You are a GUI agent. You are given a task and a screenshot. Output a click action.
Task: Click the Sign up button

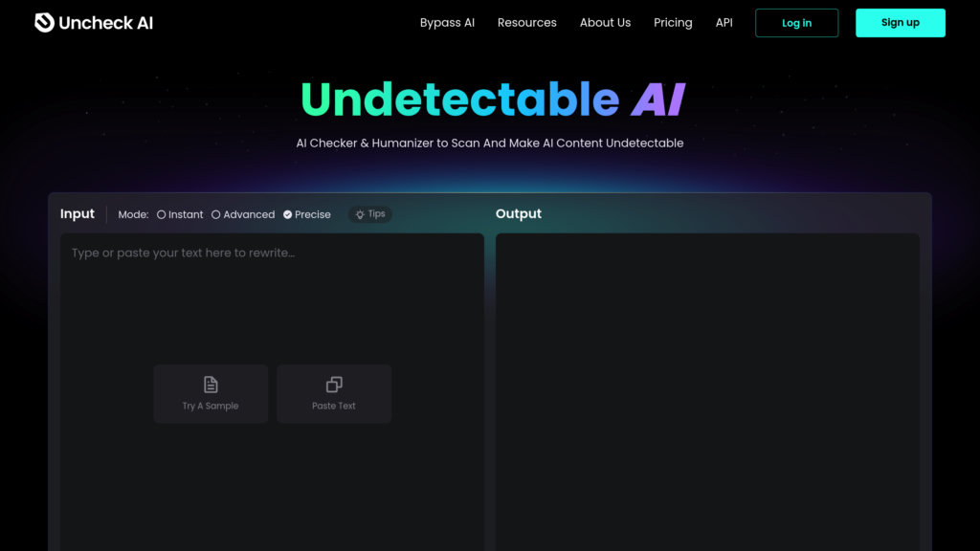(x=900, y=23)
